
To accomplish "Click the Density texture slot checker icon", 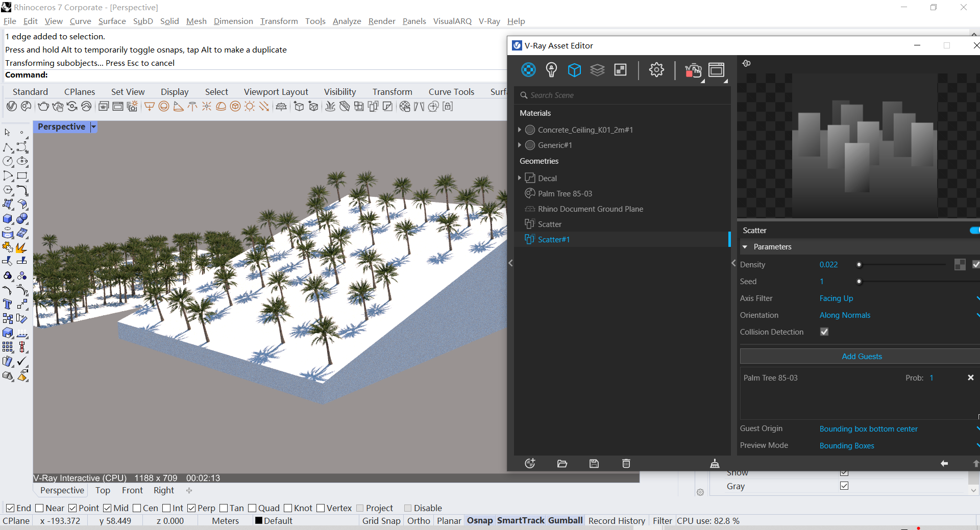I will pyautogui.click(x=960, y=264).
